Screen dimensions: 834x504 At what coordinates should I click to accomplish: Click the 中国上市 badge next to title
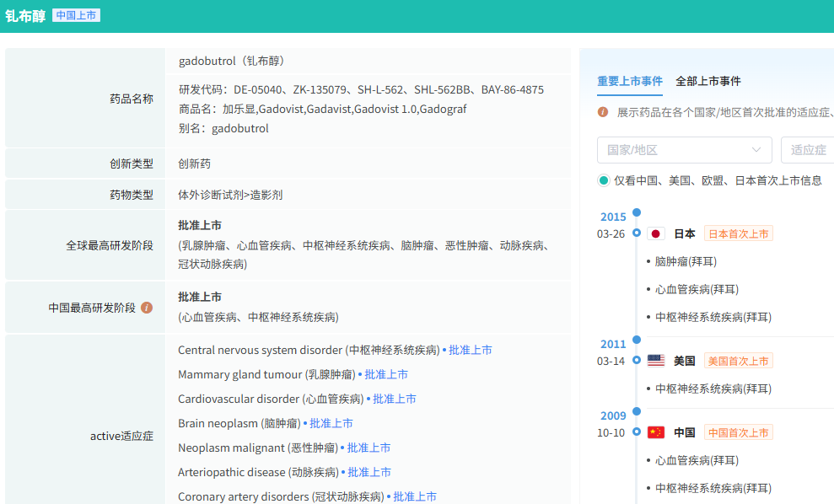tap(76, 15)
